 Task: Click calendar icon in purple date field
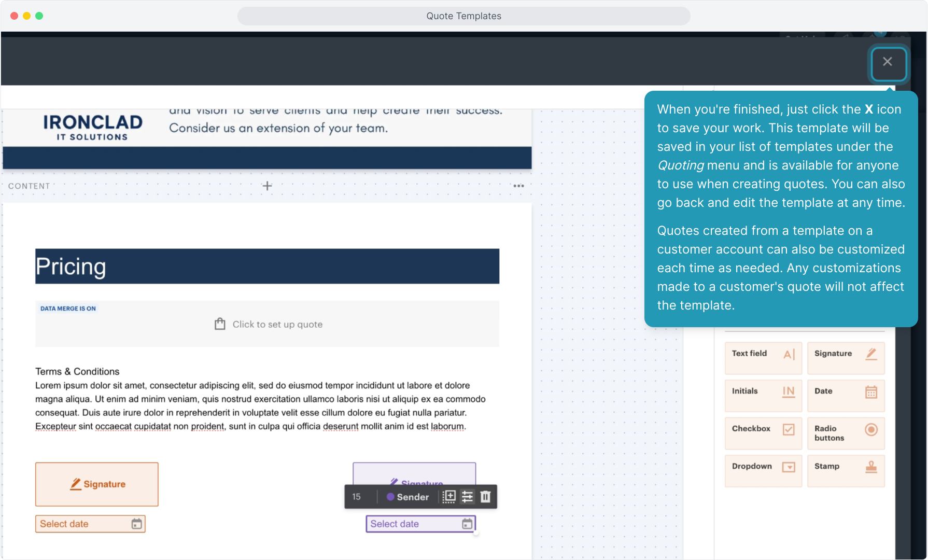pos(467,524)
